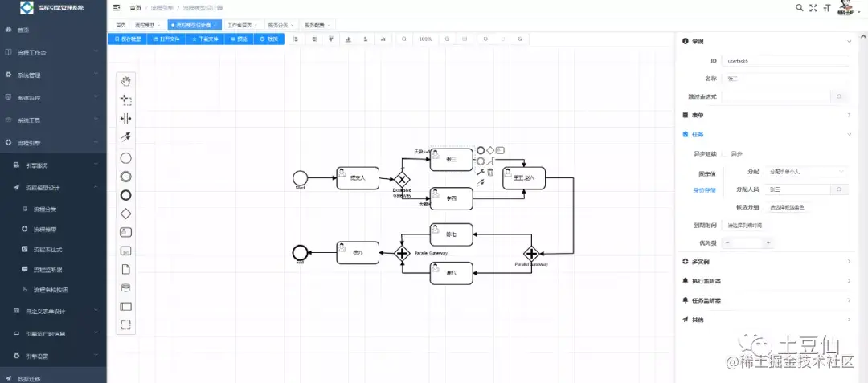
Task: Open 流程表达式 in sidebar
Action: (x=53, y=250)
